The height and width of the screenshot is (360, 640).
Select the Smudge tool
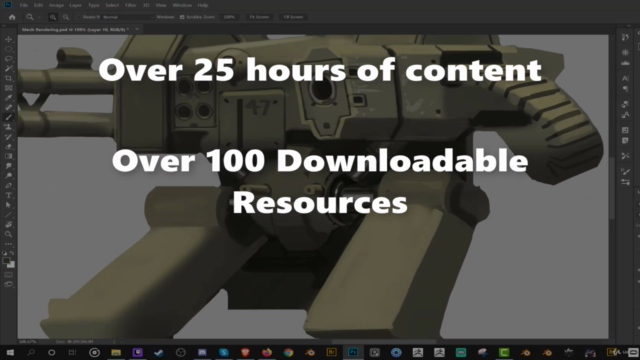(8, 166)
